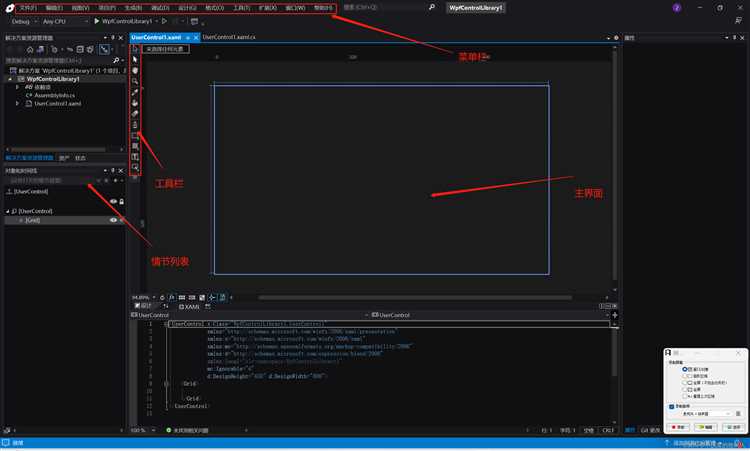The height and width of the screenshot is (451, 750).
Task: Select the Eyedropper tool
Action: pos(135,92)
